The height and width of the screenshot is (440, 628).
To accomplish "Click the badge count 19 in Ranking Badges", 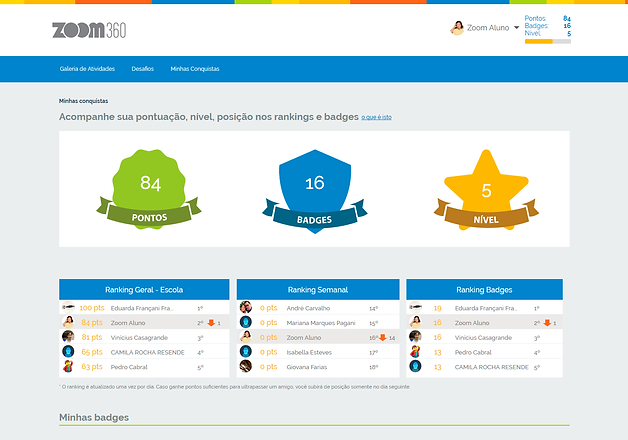I will [x=437, y=308].
